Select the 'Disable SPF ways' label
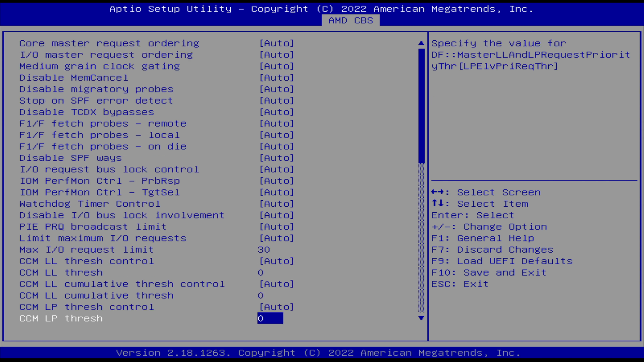 tap(70, 158)
